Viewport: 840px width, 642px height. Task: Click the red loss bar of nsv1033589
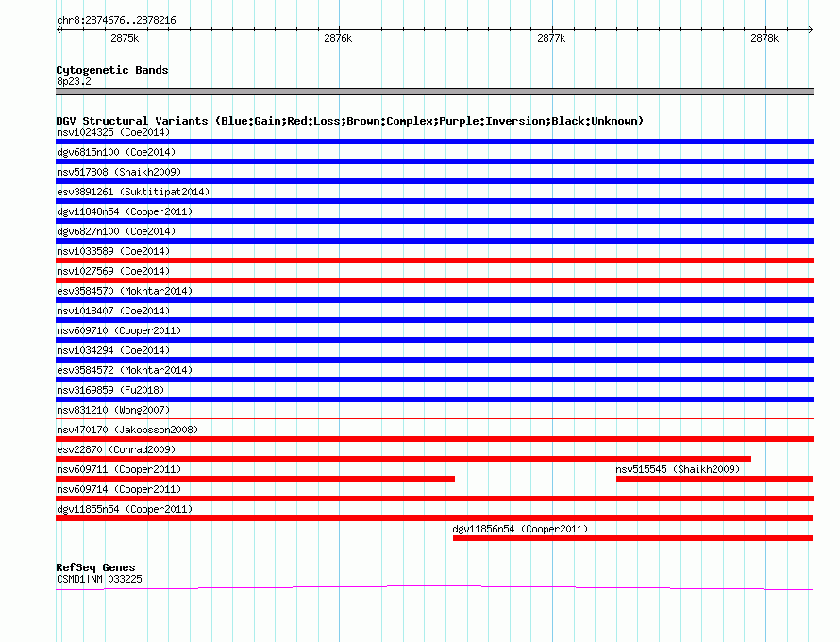[434, 261]
